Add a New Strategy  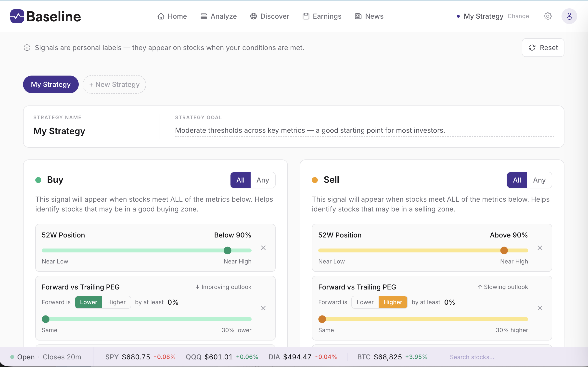click(x=114, y=84)
